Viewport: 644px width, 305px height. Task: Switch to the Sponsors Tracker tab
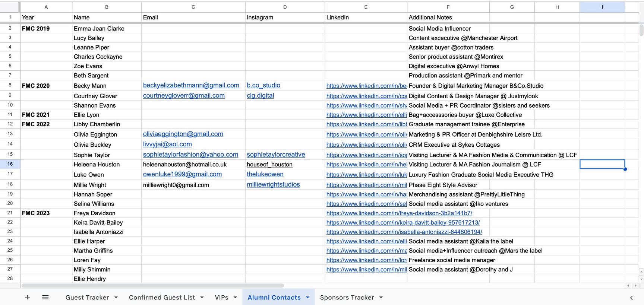347,298
